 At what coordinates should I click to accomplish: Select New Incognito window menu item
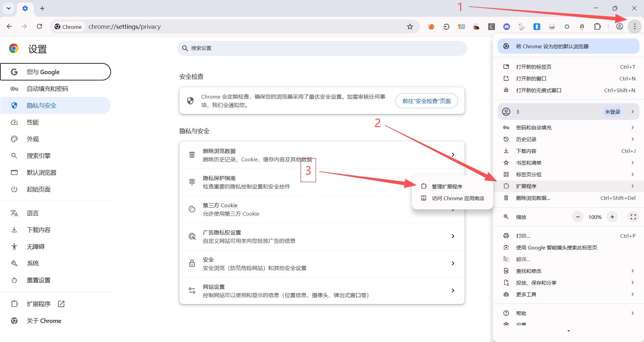point(569,90)
